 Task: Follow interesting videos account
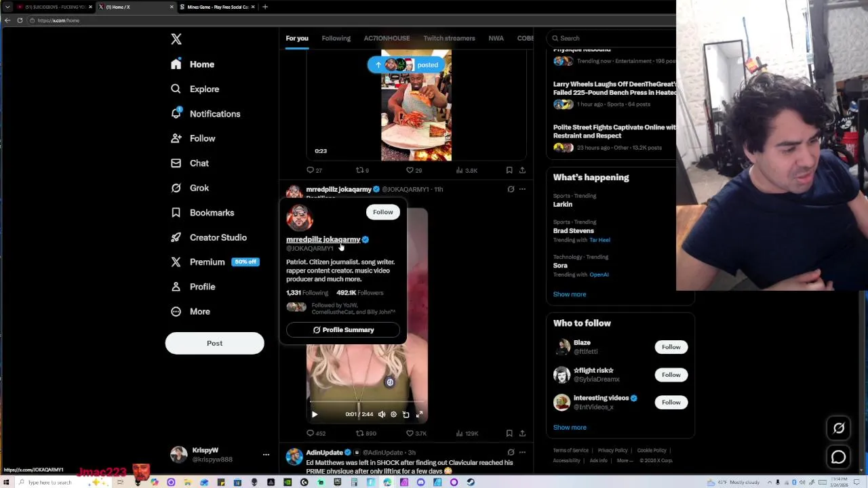671,403
